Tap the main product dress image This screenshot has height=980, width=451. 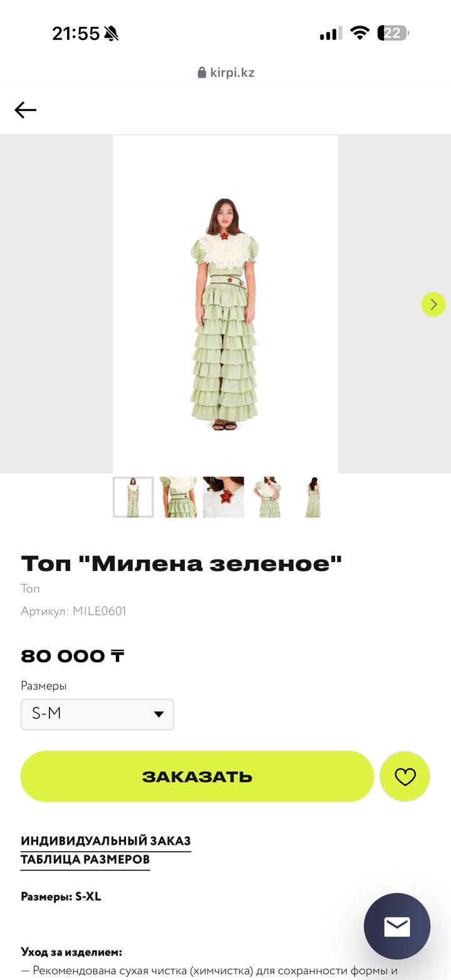coord(225,305)
